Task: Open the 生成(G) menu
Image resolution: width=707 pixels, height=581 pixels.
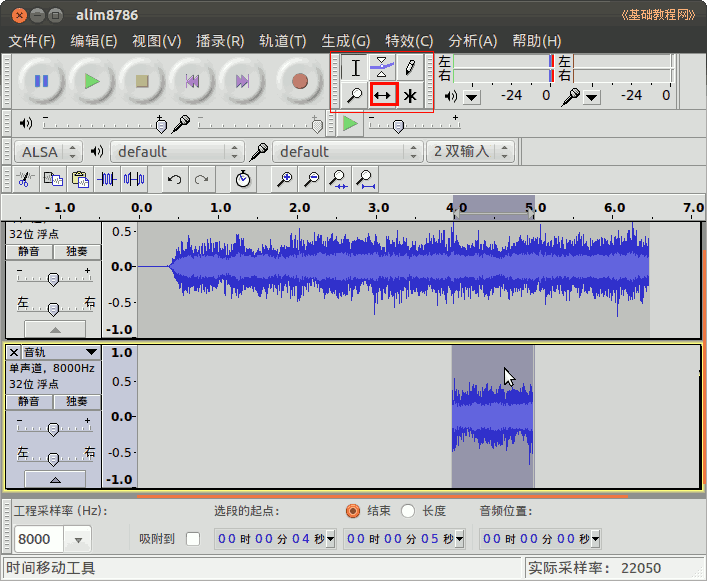Action: 346,41
